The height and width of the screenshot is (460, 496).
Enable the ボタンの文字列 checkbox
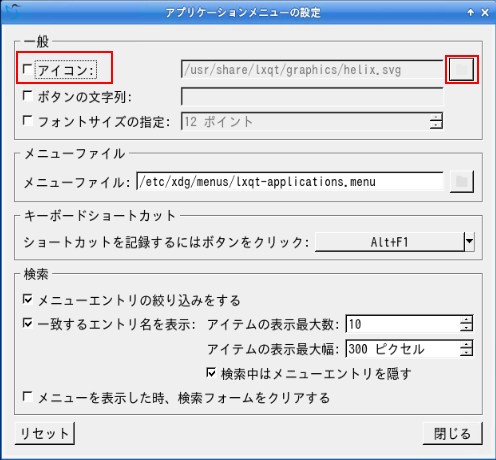(x=27, y=96)
